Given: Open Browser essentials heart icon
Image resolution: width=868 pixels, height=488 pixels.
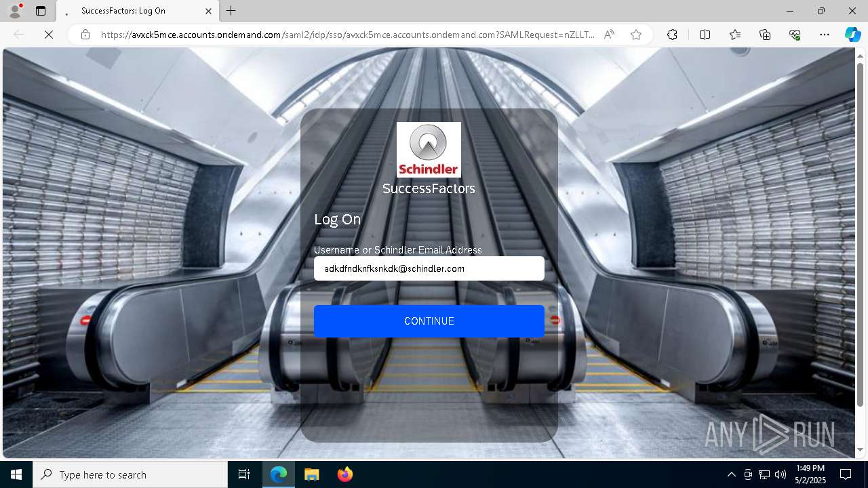Looking at the screenshot, I should pos(795,35).
